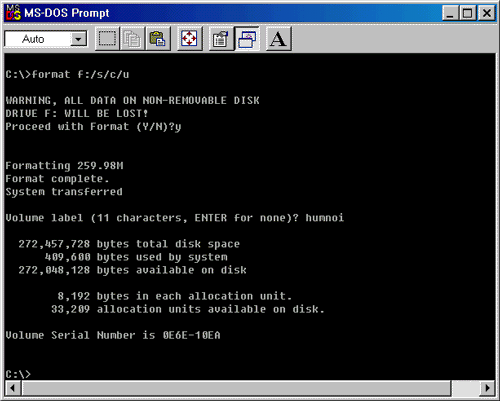Click the Auto font size combo box field
Viewport: 500px width, 401px height.
[46, 39]
